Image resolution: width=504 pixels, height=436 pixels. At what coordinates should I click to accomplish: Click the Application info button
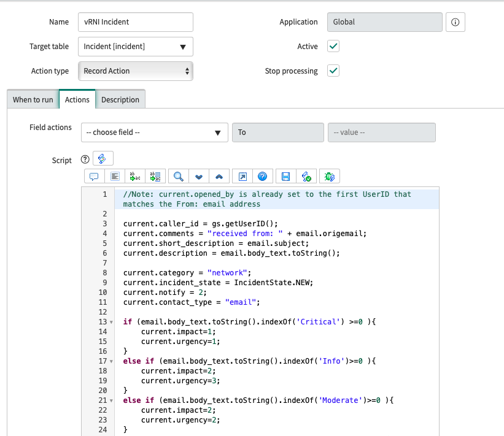point(455,22)
